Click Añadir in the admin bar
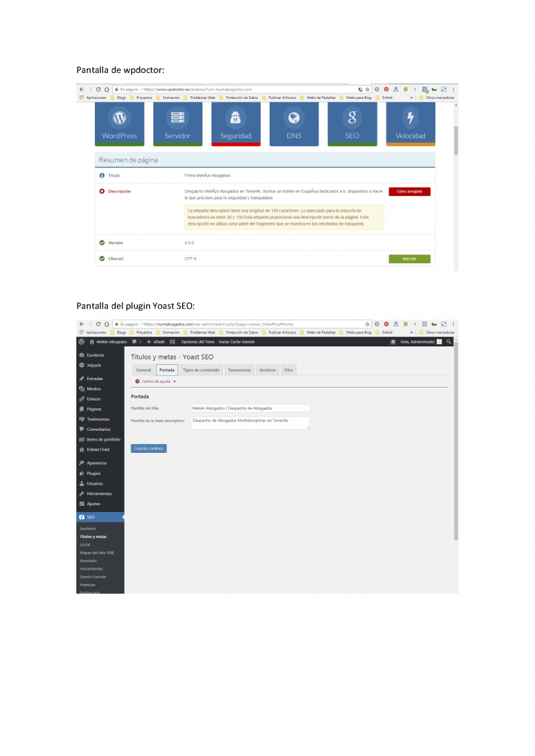The height and width of the screenshot is (756, 535). tap(156, 342)
